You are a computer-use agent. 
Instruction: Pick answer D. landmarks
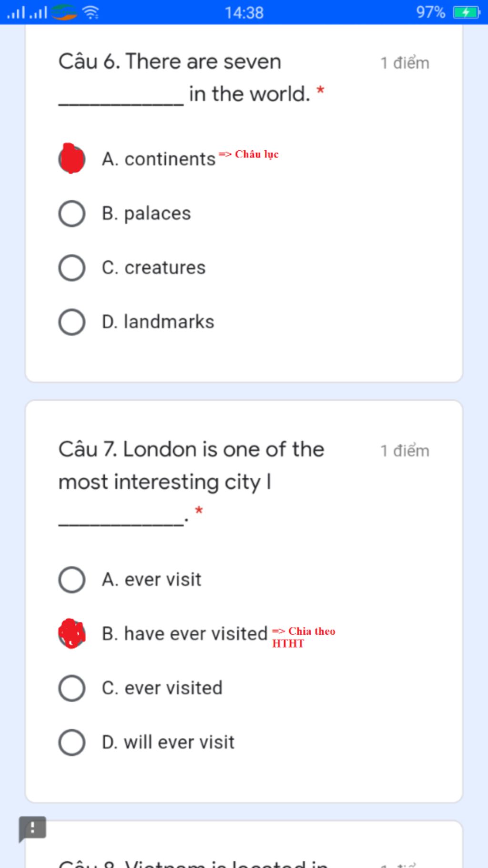(x=72, y=322)
